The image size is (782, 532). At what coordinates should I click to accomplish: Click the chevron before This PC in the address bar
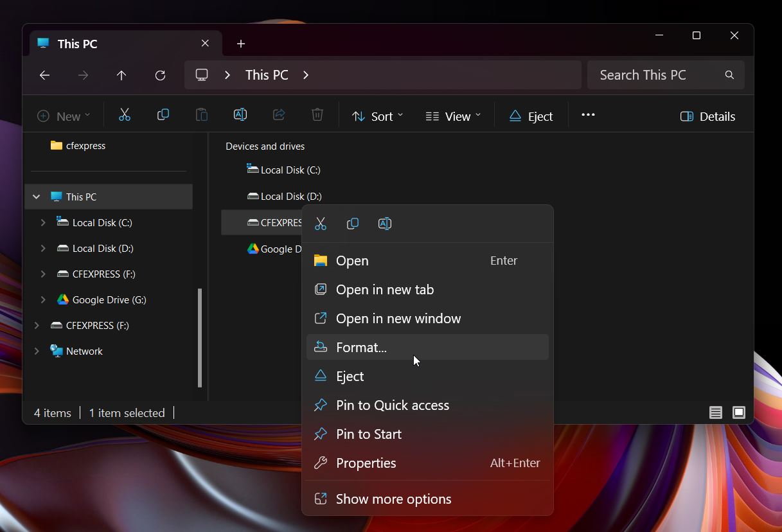tap(227, 75)
